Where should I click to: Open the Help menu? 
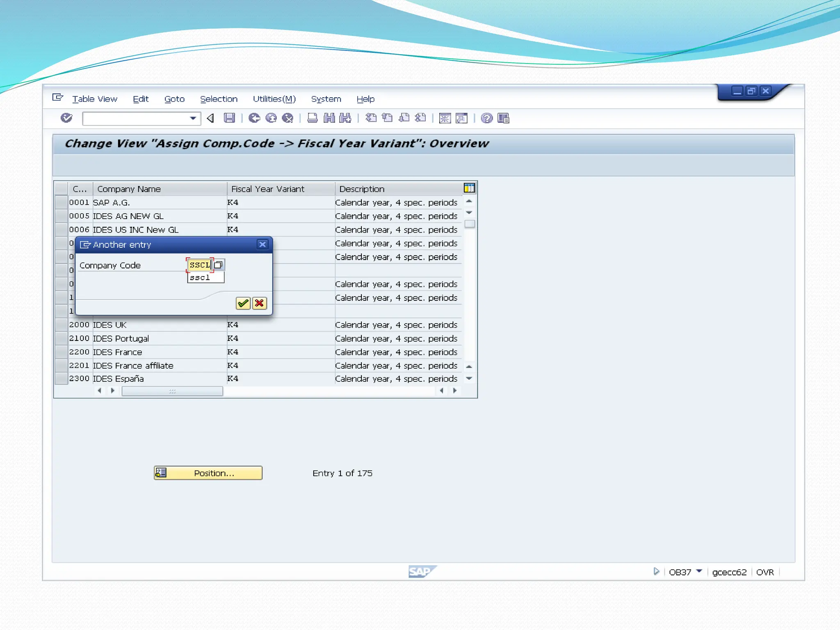[x=365, y=99]
